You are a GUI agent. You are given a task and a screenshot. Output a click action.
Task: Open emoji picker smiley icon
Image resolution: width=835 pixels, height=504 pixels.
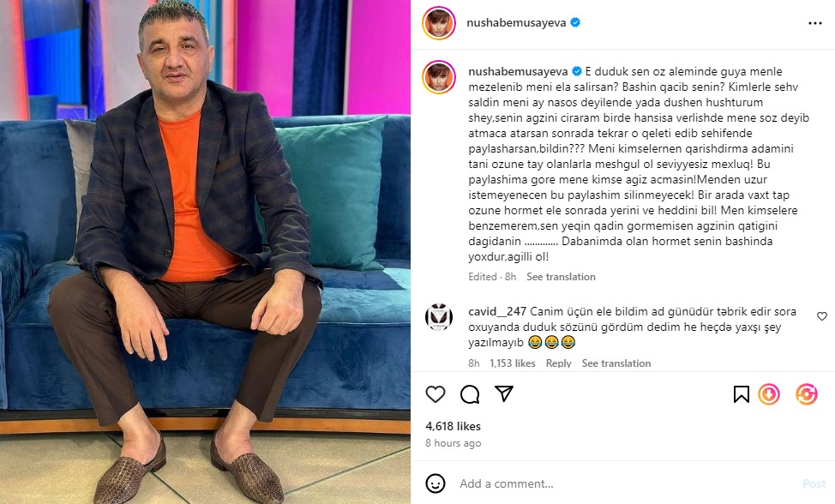tap(435, 483)
